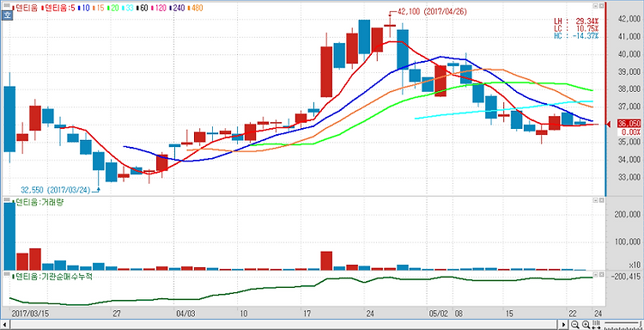
Task: Select the 덴티움 price series legend
Action: pos(24,8)
